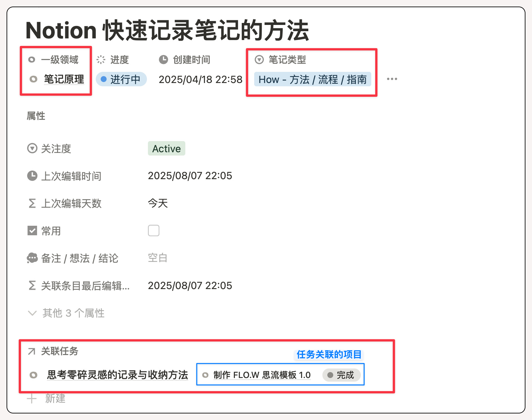Click the 备注 / 想法 / 结论 property label
Image resolution: width=532 pixels, height=420 pixels.
pos(80,258)
